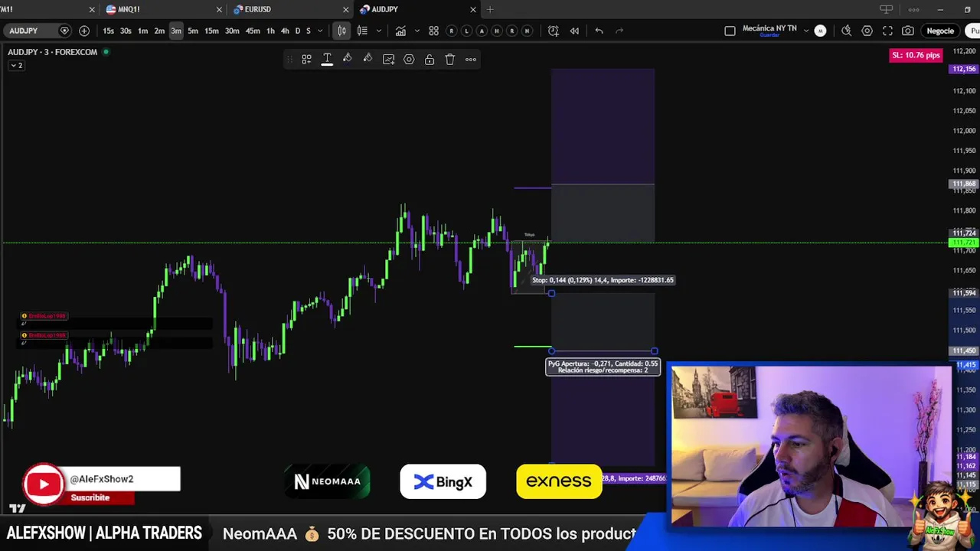
Task: Click the circled H button
Action: pos(497,31)
